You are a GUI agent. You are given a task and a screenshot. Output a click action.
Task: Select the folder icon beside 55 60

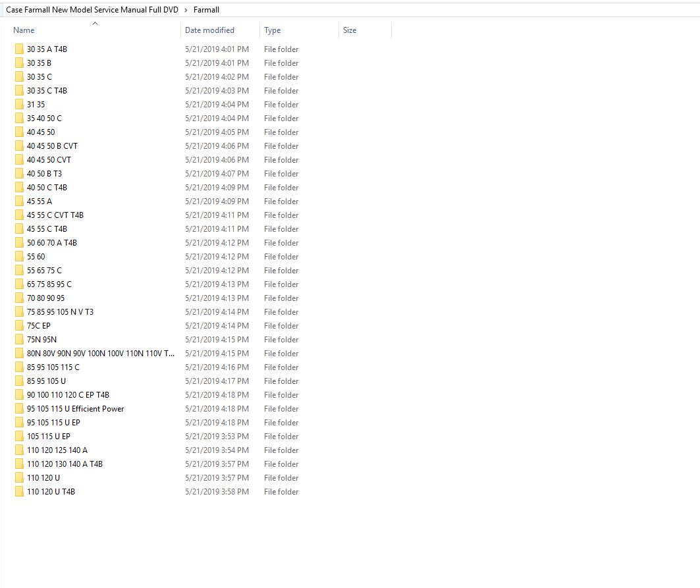point(18,257)
